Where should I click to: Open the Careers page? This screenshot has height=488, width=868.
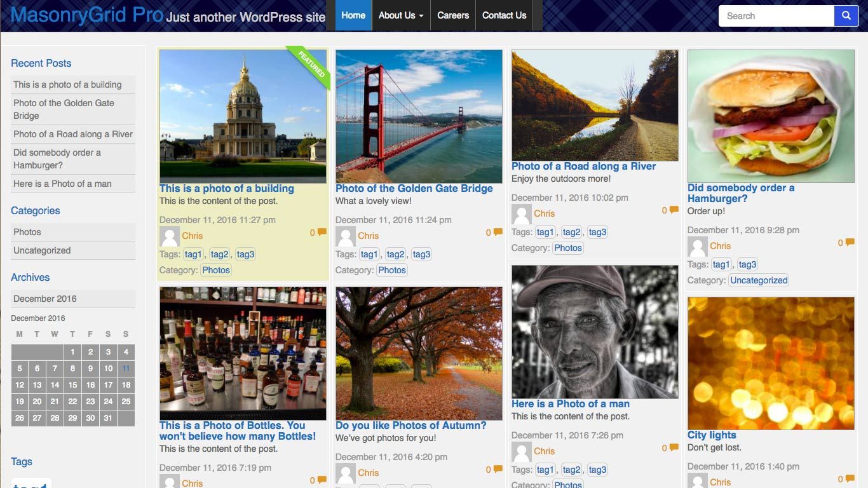coord(453,15)
